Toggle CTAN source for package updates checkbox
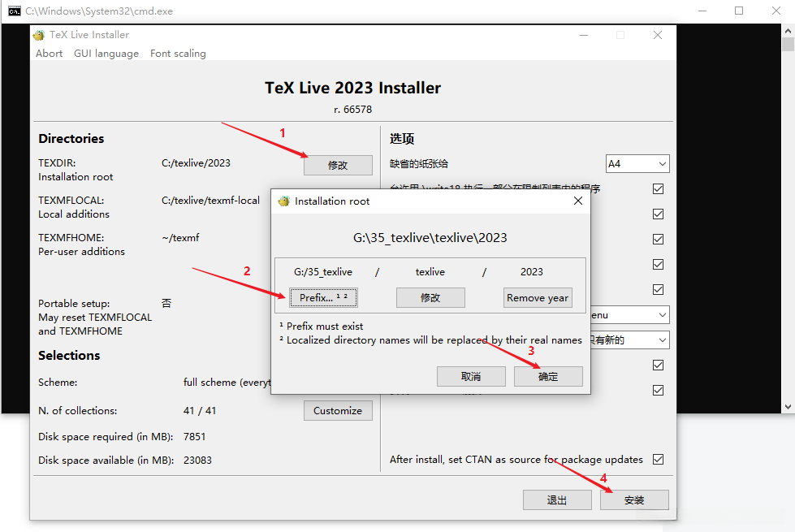795x532 pixels. (658, 460)
